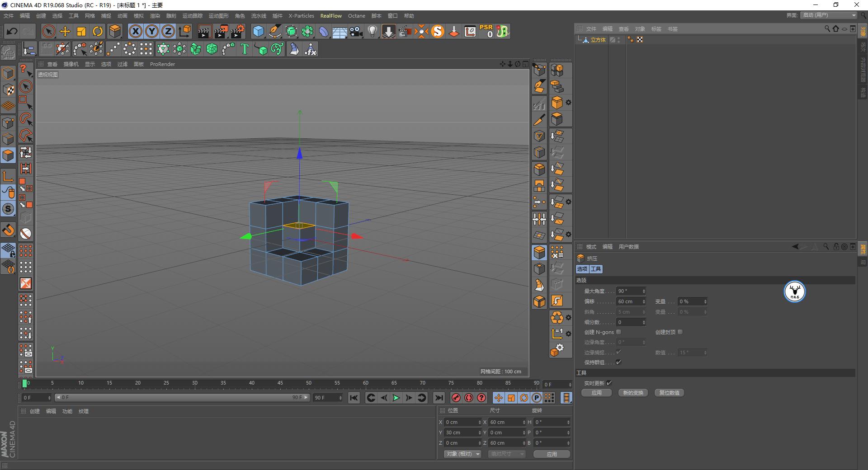Activate the Move tool
This screenshot has height=470, width=868.
[65, 31]
